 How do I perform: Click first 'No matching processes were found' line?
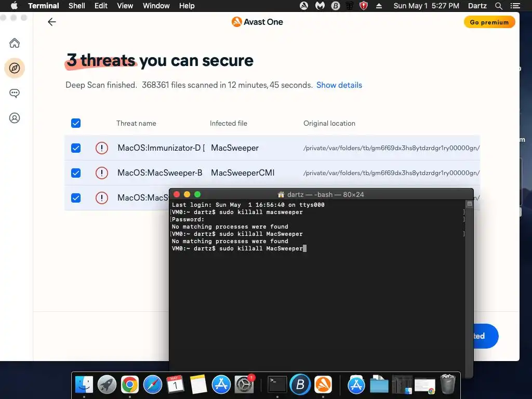(x=230, y=227)
